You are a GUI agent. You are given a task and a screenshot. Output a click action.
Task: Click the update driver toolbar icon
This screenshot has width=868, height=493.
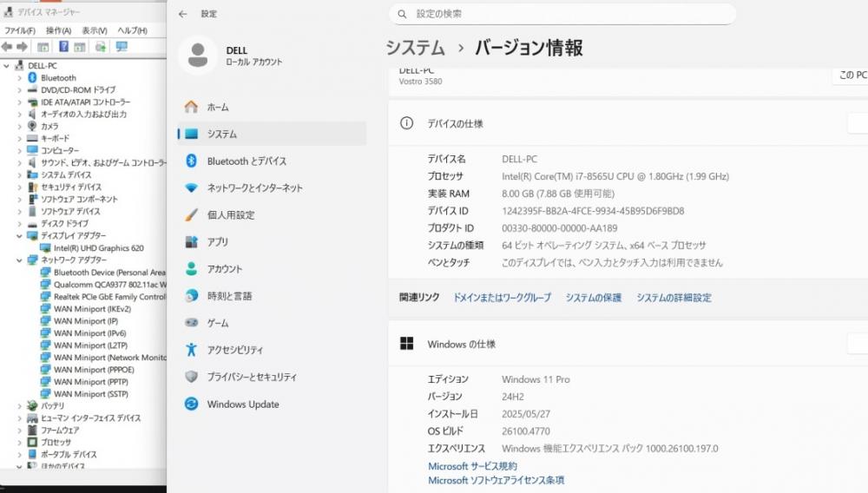pos(100,47)
